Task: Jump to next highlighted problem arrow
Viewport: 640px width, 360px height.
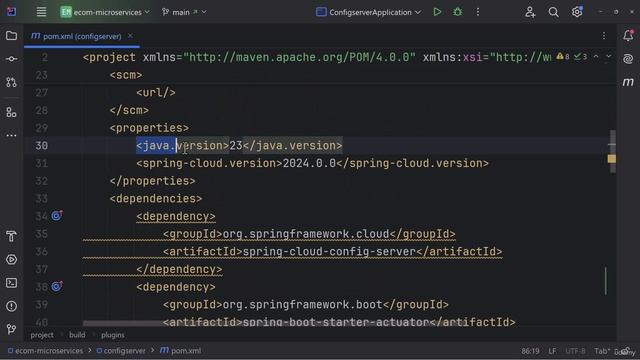Action: pyautogui.click(x=609, y=56)
